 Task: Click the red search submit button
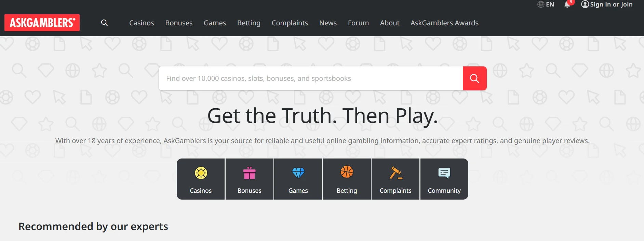click(474, 78)
